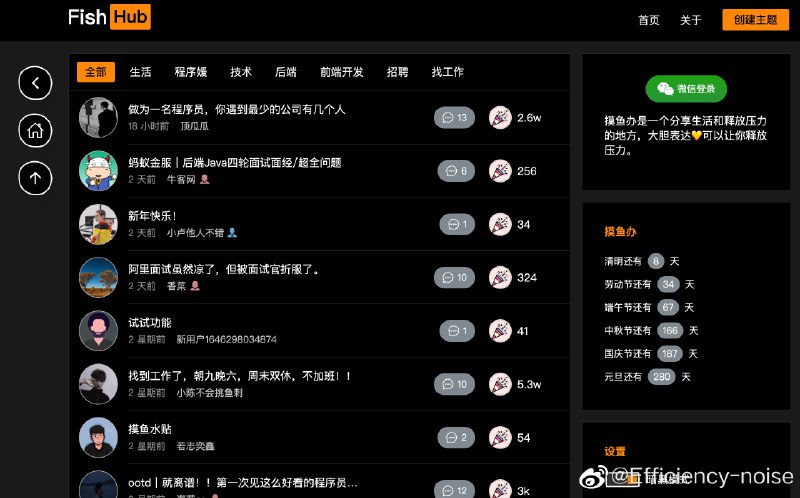Open comment bubble on 试试功能 post
The image size is (800, 498).
coord(457,331)
